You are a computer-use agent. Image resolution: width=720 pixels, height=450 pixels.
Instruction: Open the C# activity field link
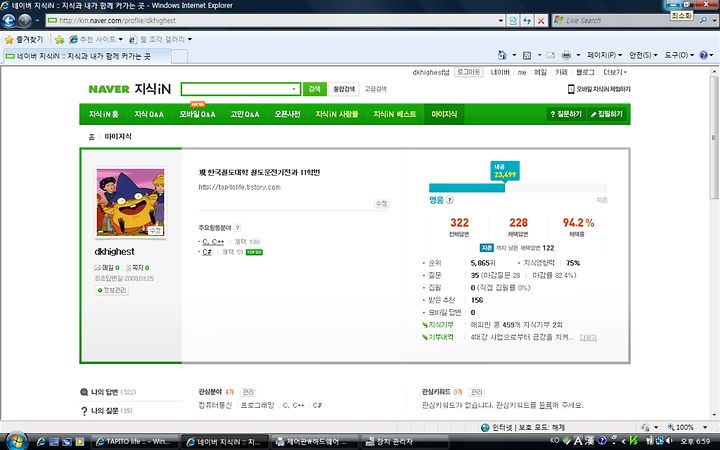pyautogui.click(x=207, y=252)
